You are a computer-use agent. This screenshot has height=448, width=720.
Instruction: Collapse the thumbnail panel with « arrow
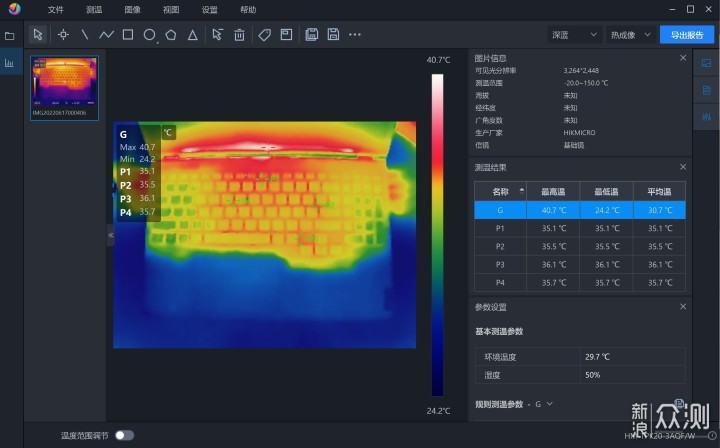[111, 235]
